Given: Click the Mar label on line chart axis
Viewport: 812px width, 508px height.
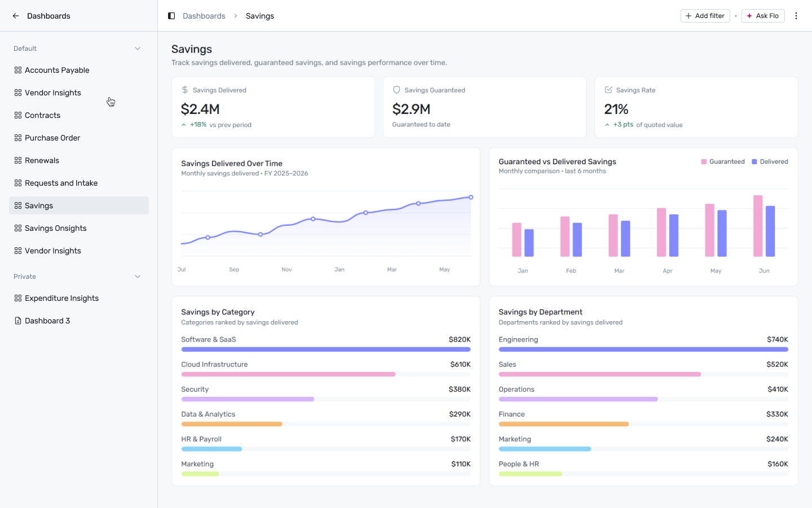Looking at the screenshot, I should [392, 270].
